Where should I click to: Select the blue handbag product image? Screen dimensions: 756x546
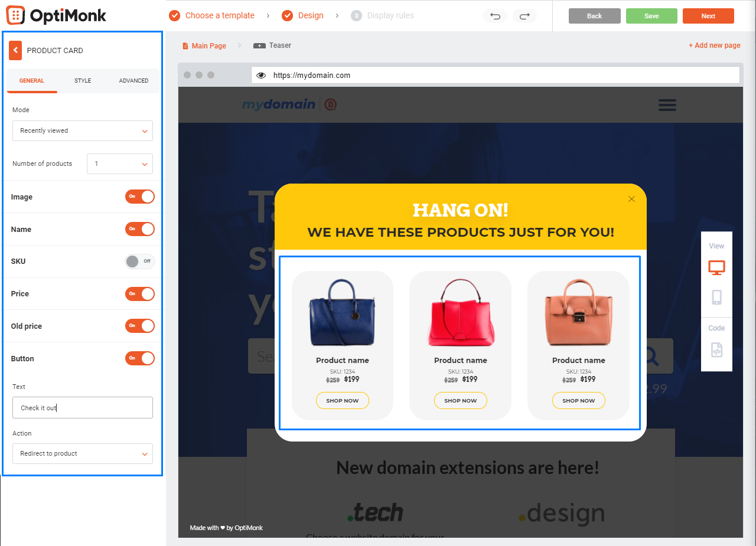coord(343,312)
